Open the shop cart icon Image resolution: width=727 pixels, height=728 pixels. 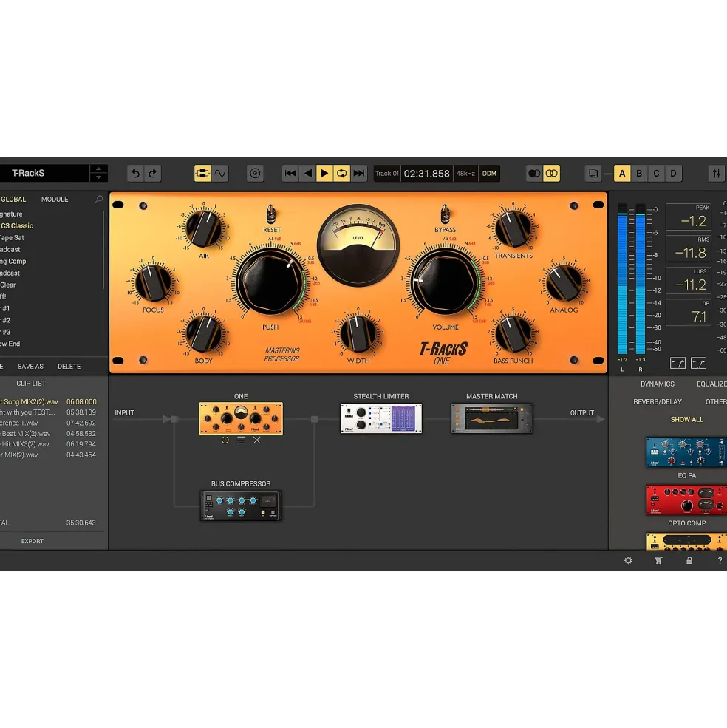point(658,561)
